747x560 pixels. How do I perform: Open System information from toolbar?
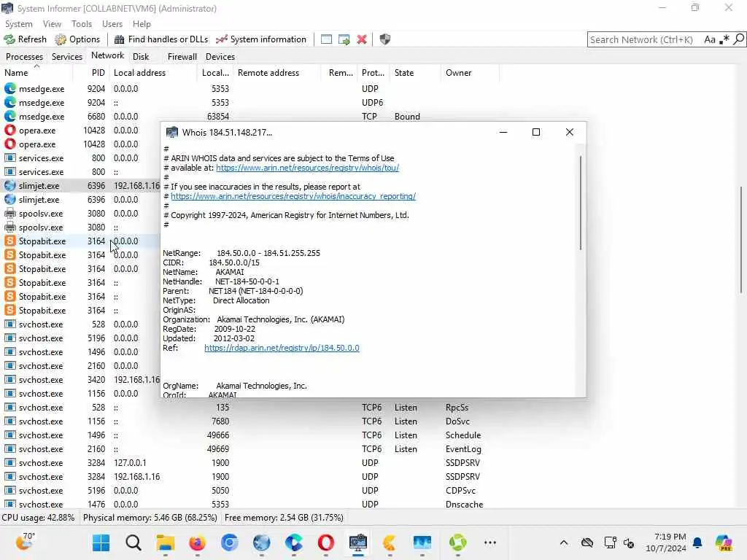pyautogui.click(x=261, y=39)
